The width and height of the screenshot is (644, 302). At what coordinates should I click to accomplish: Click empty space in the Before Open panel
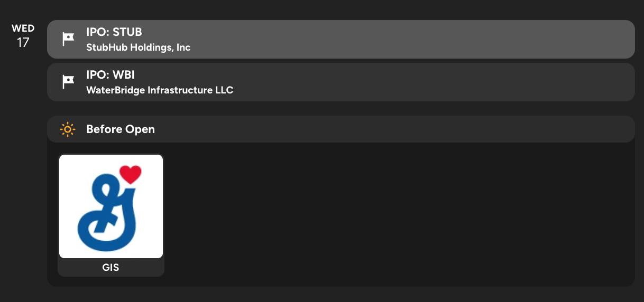coord(397,216)
